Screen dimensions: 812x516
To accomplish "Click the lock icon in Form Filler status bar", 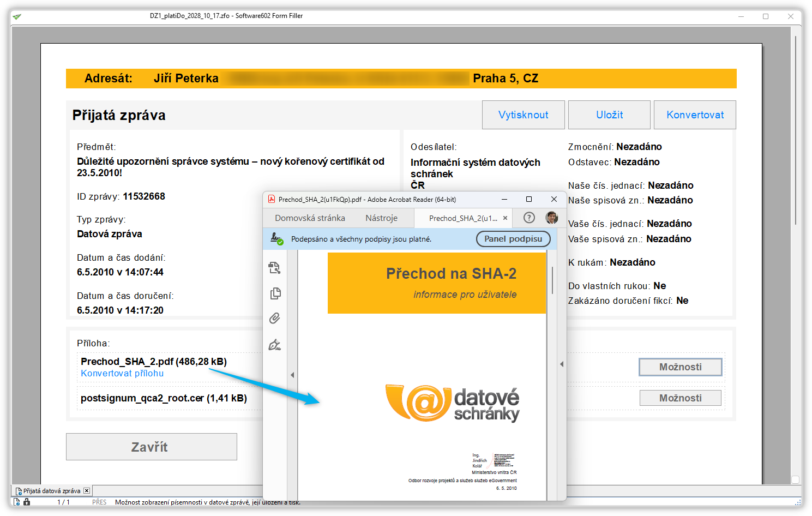I will tap(27, 502).
